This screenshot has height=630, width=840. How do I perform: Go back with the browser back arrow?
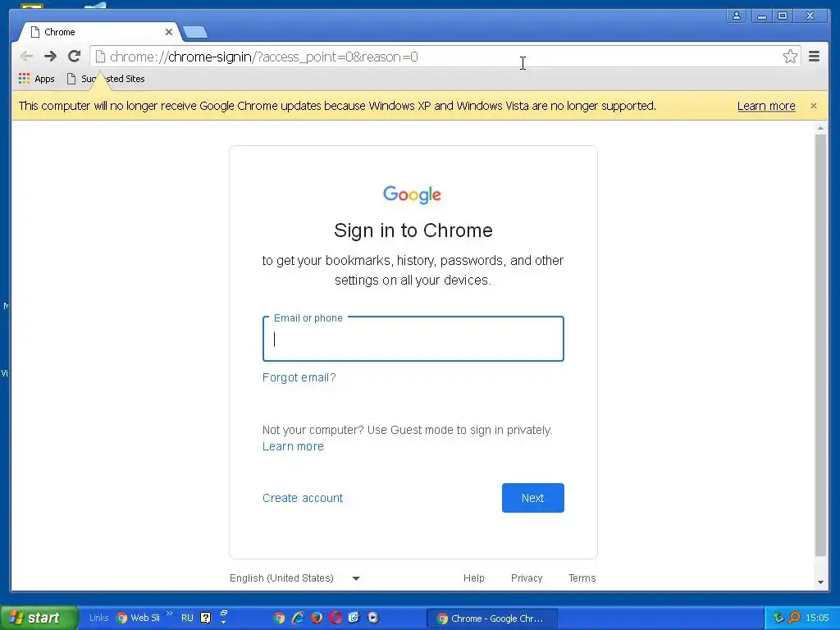(x=26, y=57)
